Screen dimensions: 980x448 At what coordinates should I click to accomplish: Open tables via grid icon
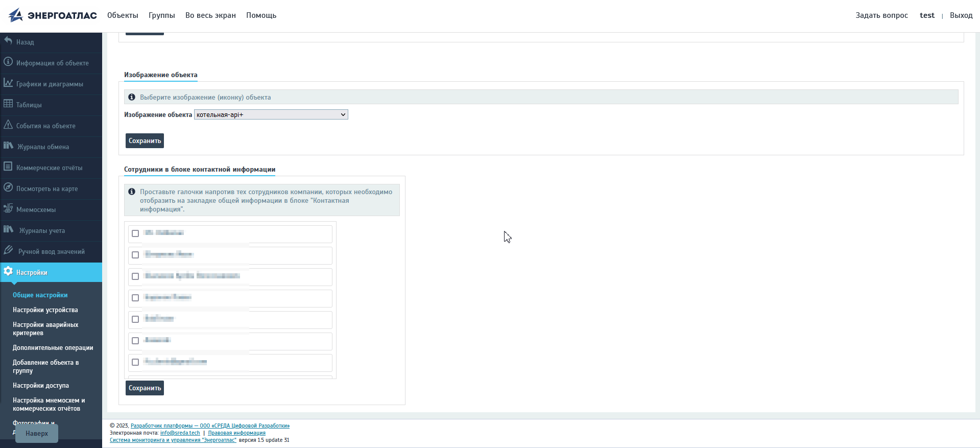point(8,104)
